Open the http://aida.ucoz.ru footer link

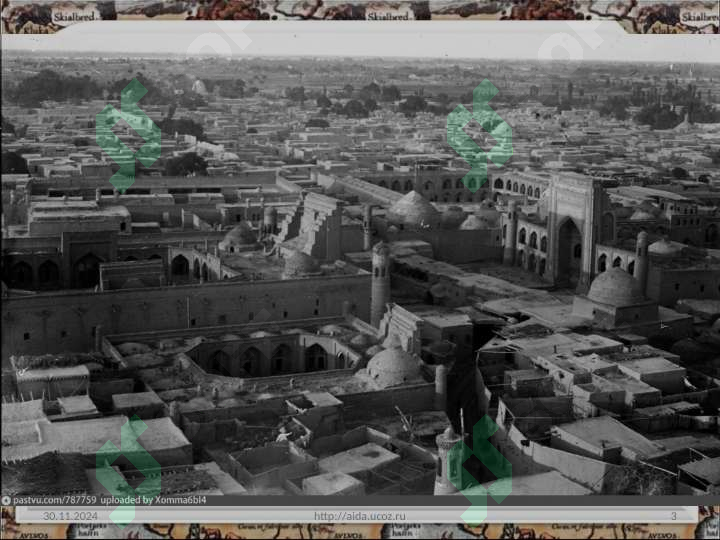(360, 516)
